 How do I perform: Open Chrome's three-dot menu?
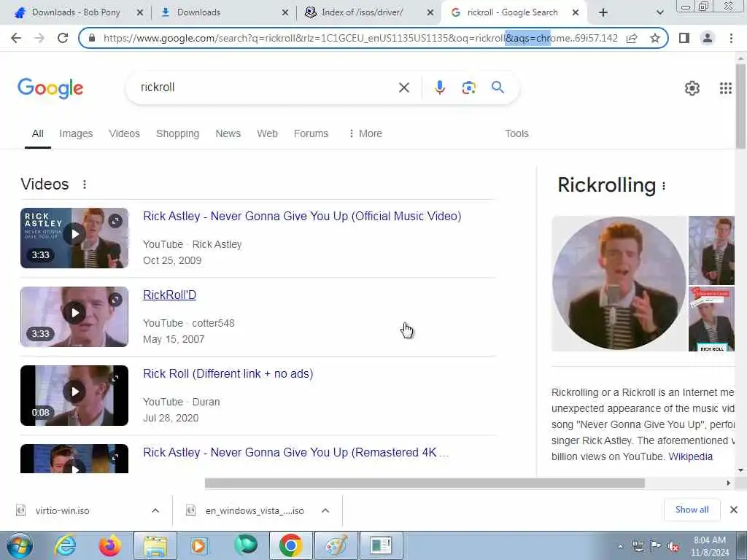click(x=731, y=38)
